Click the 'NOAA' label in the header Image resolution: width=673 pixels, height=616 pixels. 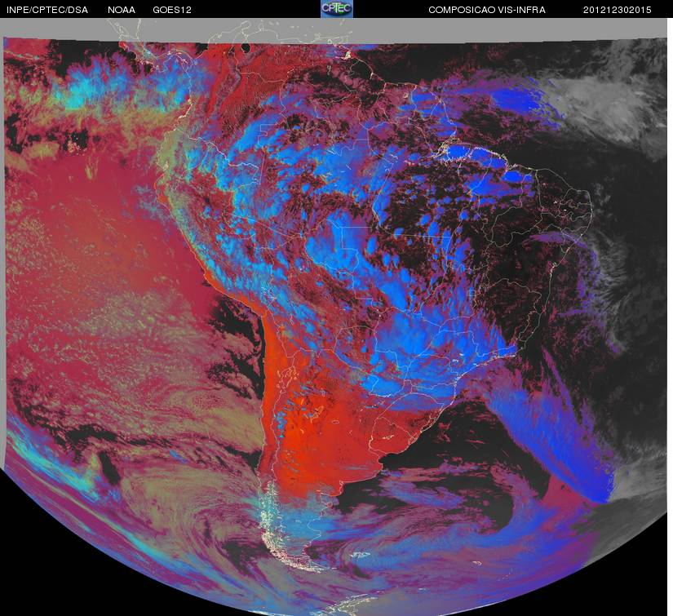click(122, 10)
